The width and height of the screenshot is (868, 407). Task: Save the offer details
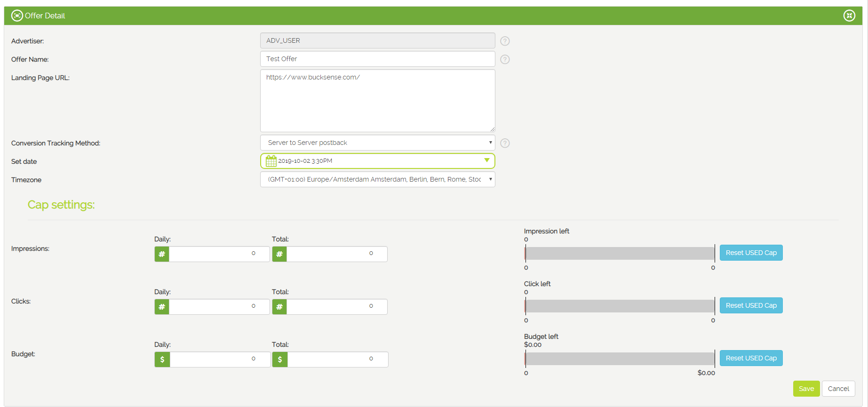[806, 389]
